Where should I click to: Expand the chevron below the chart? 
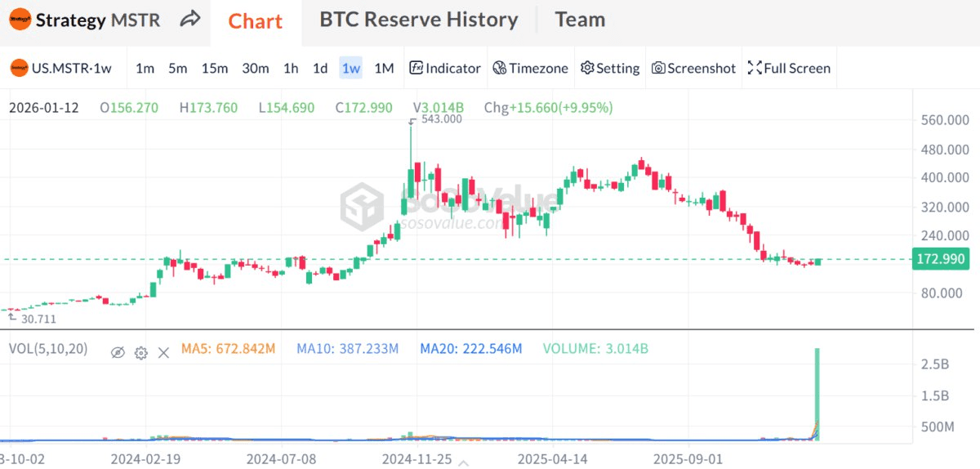tap(464, 462)
